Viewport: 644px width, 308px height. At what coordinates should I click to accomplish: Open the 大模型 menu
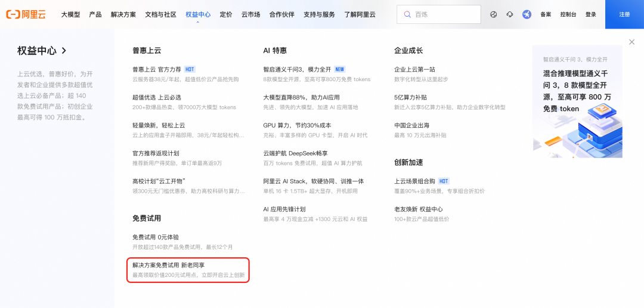70,14
